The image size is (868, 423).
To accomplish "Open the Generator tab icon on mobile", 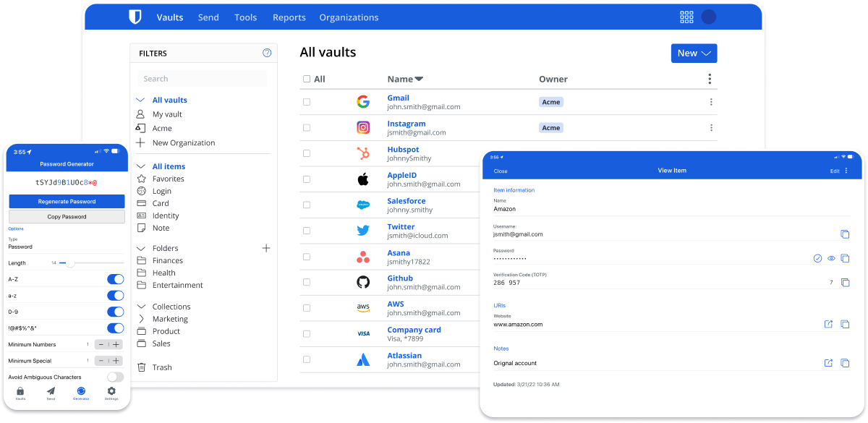I will click(81, 391).
